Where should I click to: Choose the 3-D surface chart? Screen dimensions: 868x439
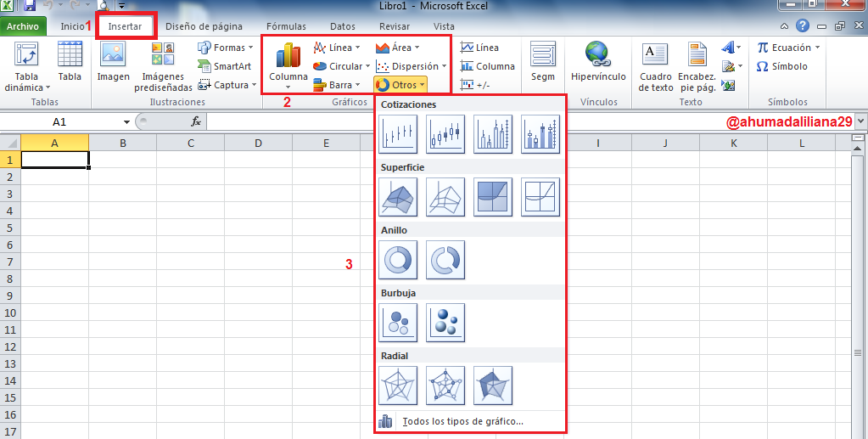coord(398,197)
